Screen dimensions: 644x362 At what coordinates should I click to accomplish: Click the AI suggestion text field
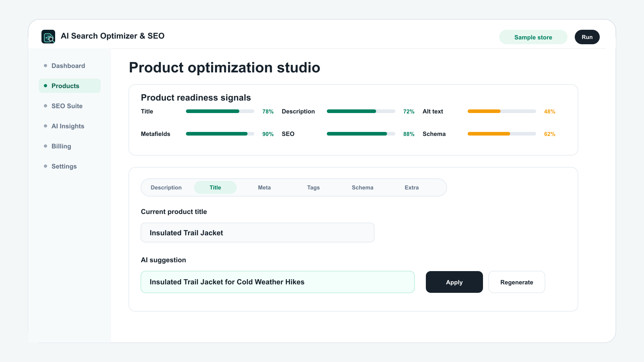point(278,282)
